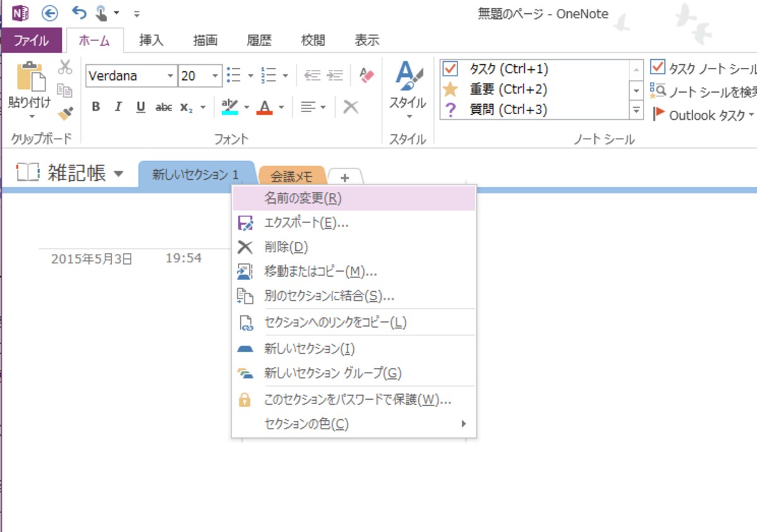Open the font size 20 dropdown
Screen dimensions: 757x532
(215, 76)
